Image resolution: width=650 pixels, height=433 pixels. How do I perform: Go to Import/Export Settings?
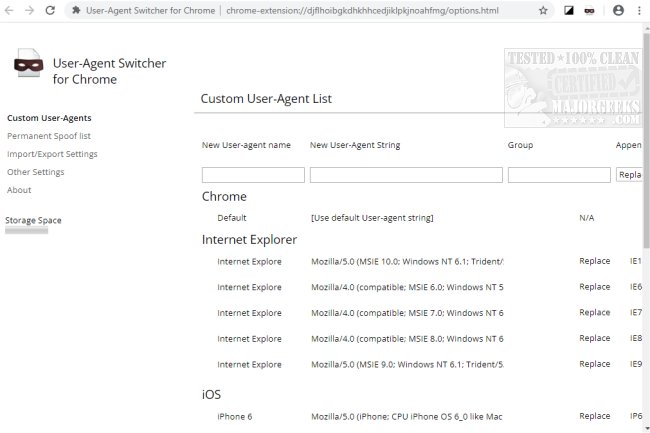[52, 154]
